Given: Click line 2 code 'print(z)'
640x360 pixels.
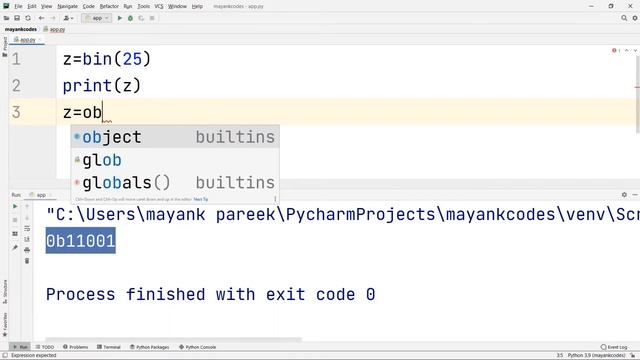Looking at the screenshot, I should [102, 86].
